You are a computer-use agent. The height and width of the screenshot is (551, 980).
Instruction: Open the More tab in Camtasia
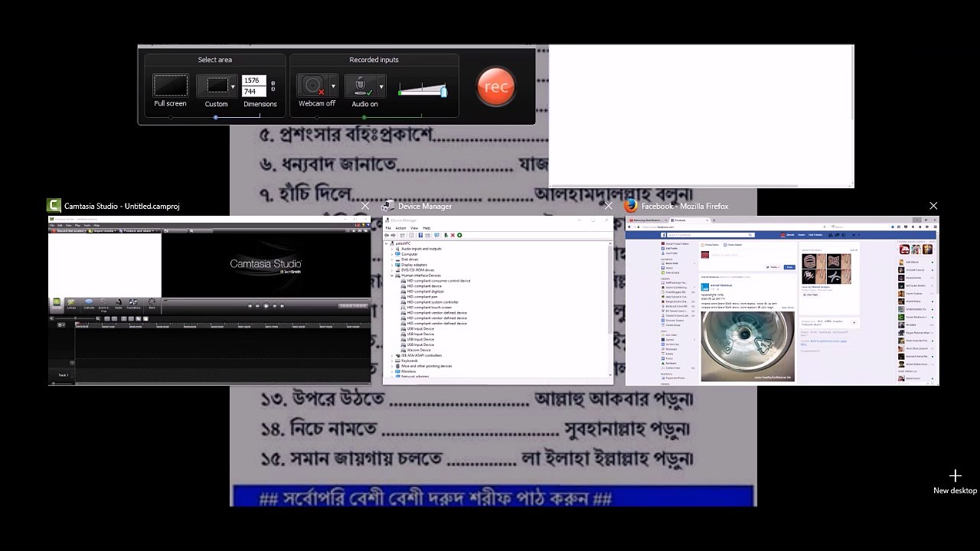coord(152,304)
